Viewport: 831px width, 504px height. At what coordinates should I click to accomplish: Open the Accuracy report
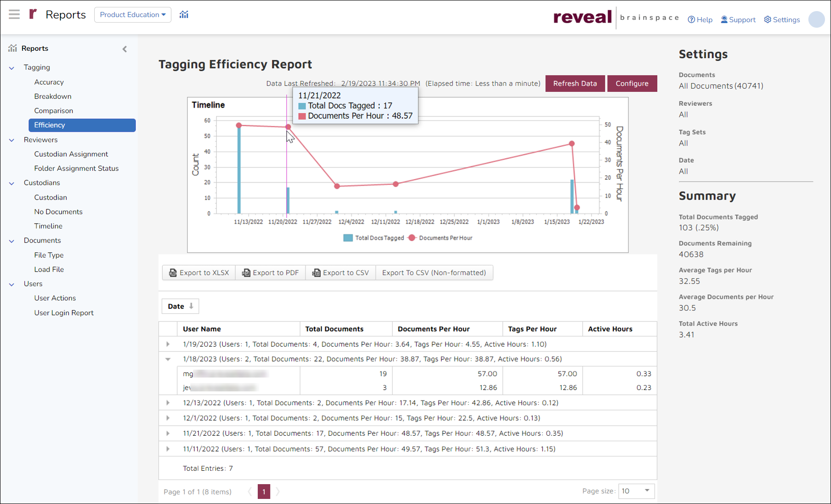coord(49,82)
